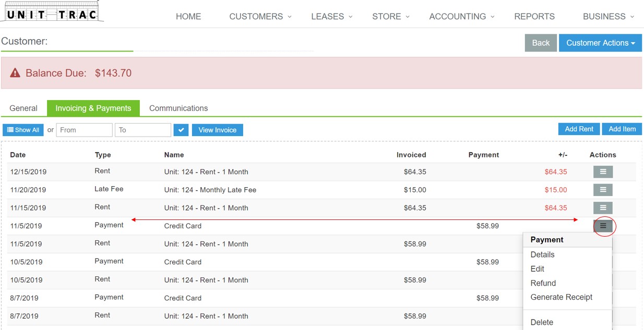Expand the Leases navigation menu

pos(332,17)
